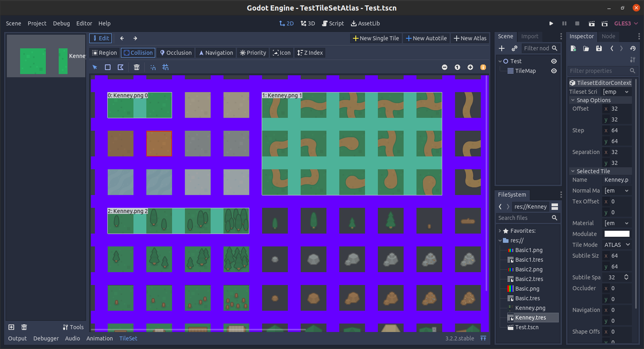Viewport: 644px width, 349px height.
Task: Add new node with plus icon
Action: click(502, 48)
